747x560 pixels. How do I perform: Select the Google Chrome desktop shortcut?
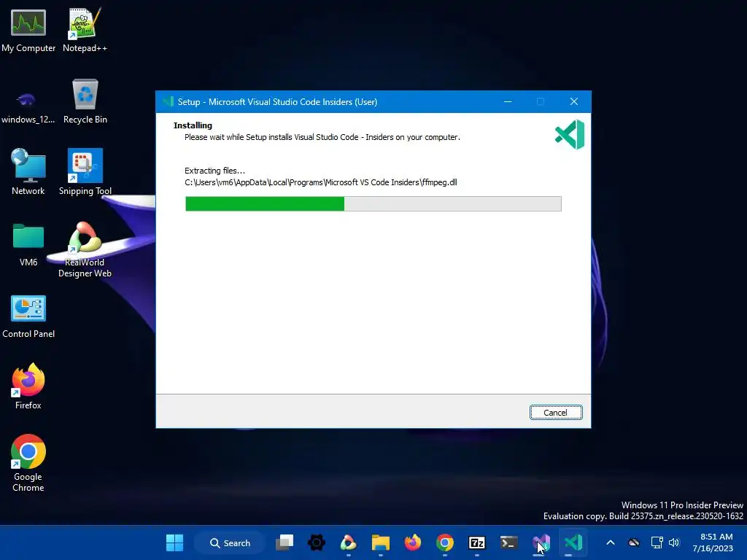[28, 463]
